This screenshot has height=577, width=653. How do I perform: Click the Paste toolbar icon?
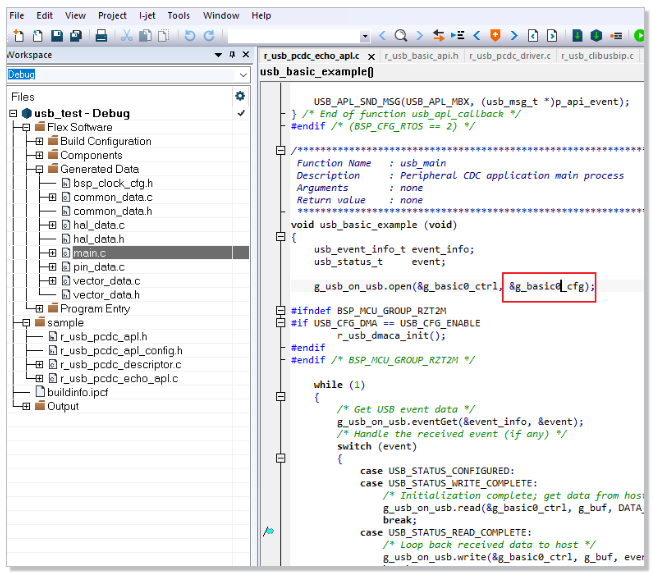164,36
